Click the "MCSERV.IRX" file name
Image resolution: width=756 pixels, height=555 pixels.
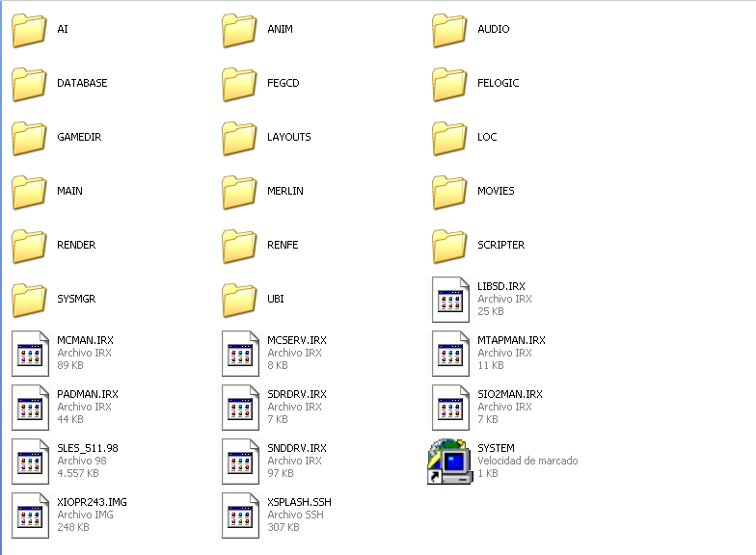(297, 340)
